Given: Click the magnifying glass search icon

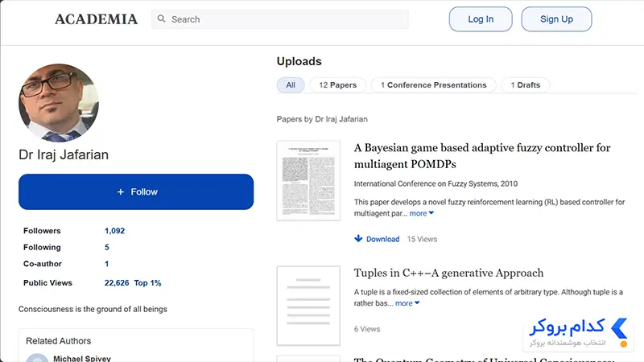Looking at the screenshot, I should 162,19.
